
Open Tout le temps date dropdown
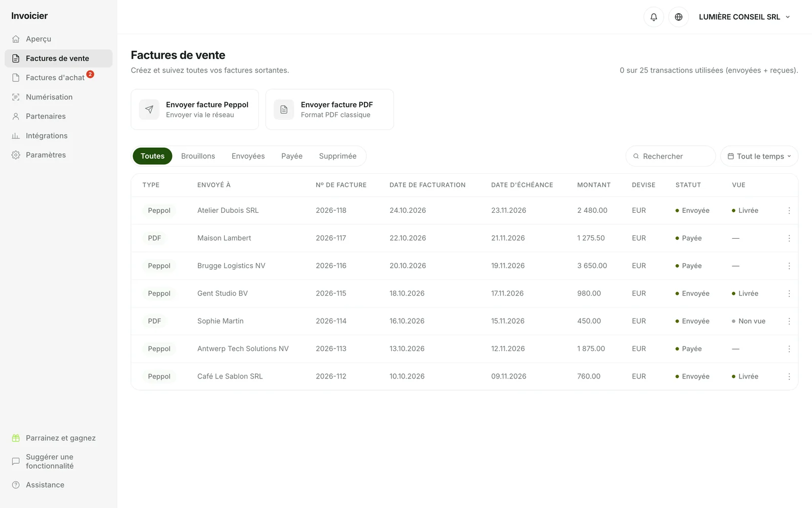[x=759, y=156]
